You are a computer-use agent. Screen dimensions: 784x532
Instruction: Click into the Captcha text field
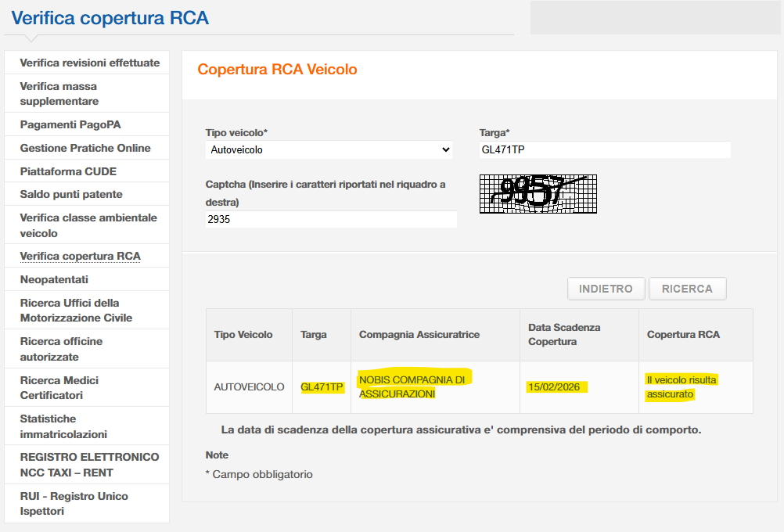[x=331, y=219]
